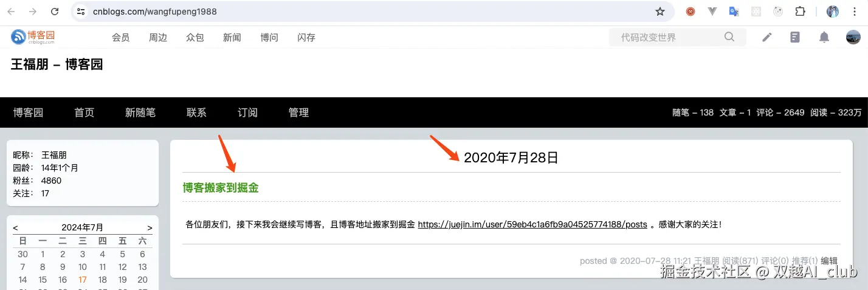
Task: Open the notifications bell icon
Action: (824, 37)
